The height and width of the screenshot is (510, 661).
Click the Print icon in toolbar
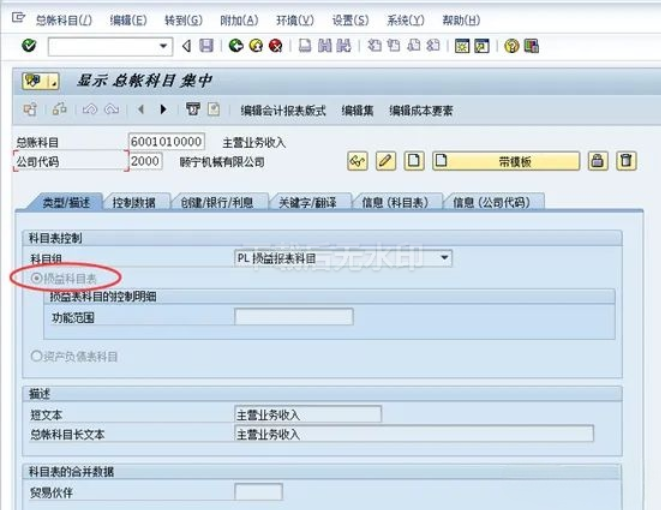coord(305,46)
